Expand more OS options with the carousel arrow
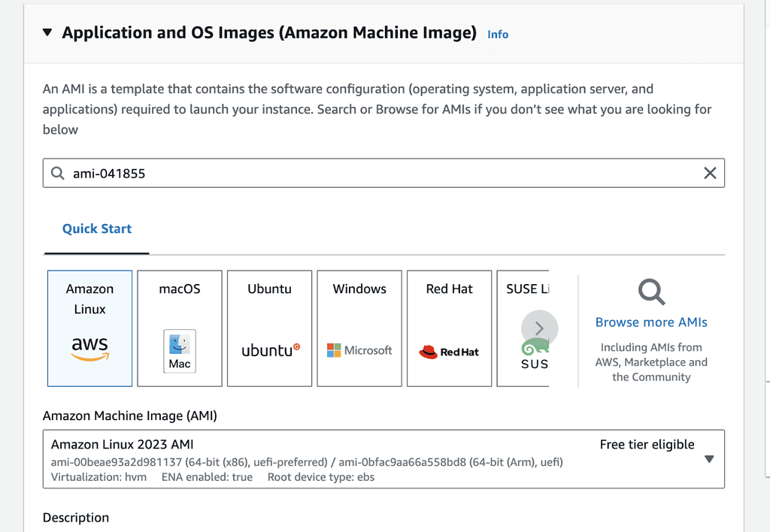770x532 pixels. click(538, 328)
